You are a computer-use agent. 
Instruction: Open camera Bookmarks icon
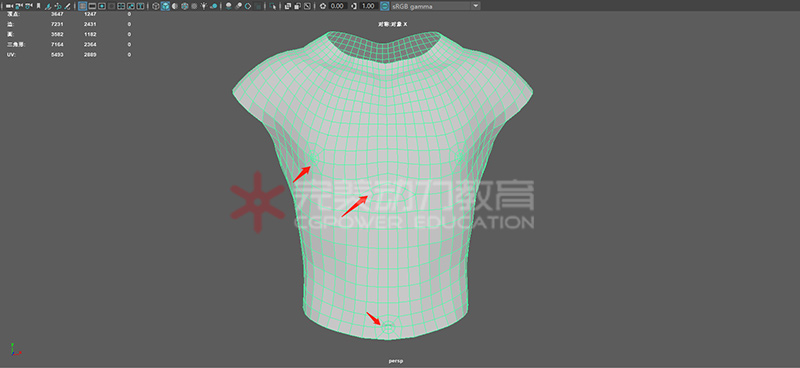pos(38,6)
